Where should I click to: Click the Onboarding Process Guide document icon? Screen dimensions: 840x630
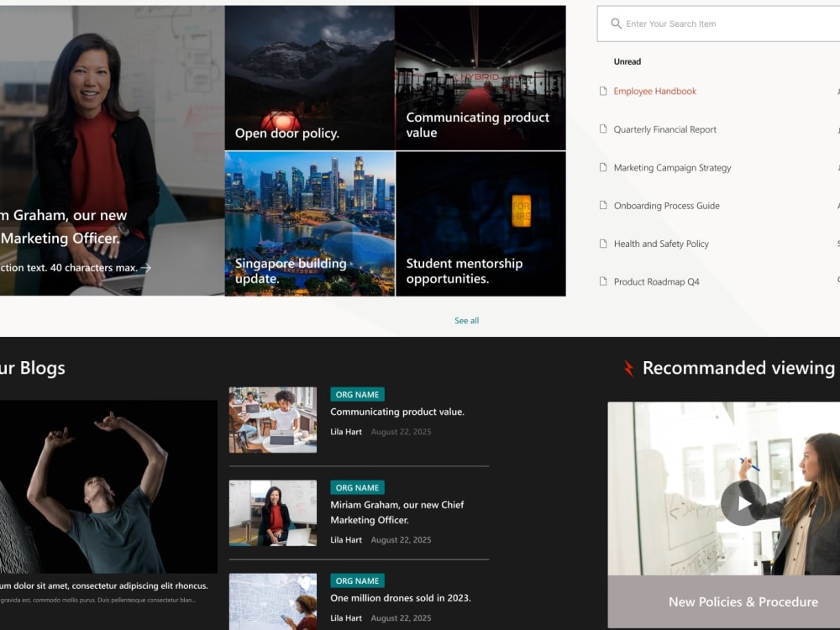tap(603, 205)
